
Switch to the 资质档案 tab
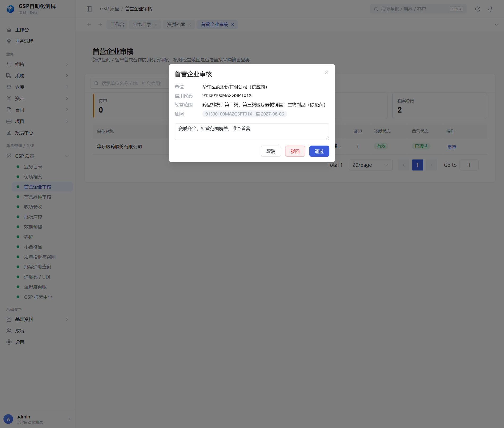click(x=176, y=24)
